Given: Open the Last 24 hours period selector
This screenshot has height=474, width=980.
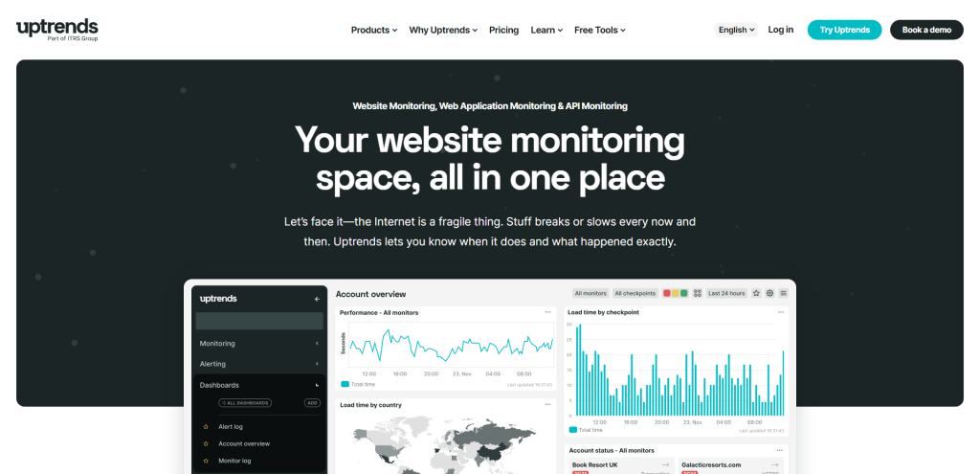Looking at the screenshot, I should click(726, 293).
